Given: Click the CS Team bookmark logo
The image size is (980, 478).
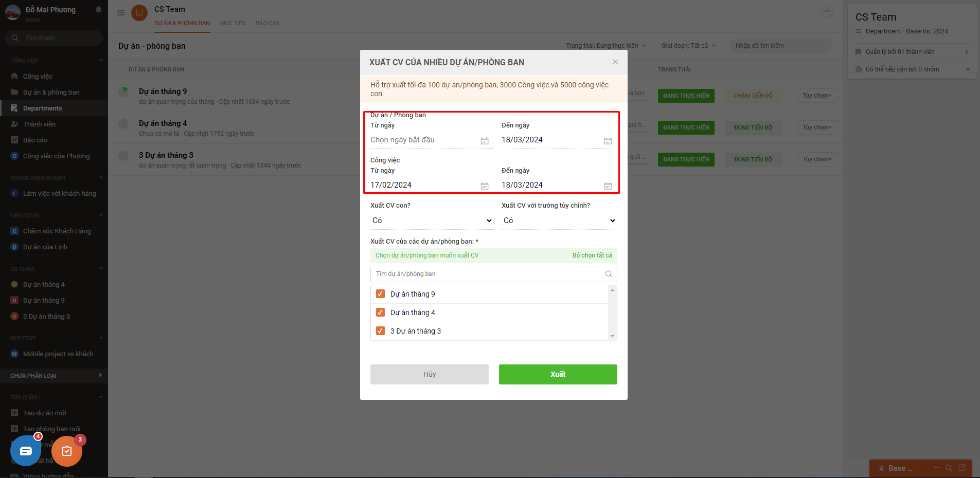Looking at the screenshot, I should 139,13.
